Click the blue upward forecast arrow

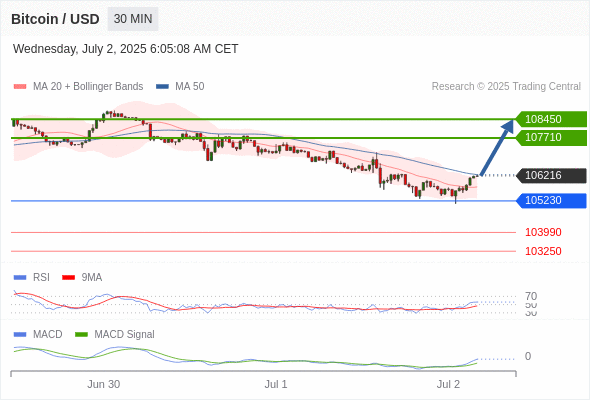pos(497,148)
